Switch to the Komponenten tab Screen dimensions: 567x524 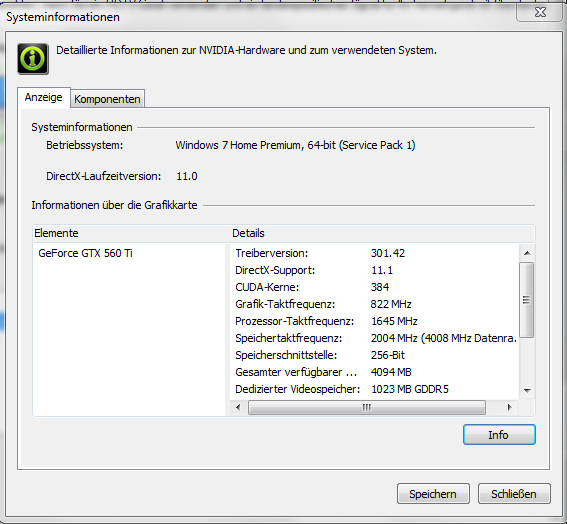coord(107,99)
